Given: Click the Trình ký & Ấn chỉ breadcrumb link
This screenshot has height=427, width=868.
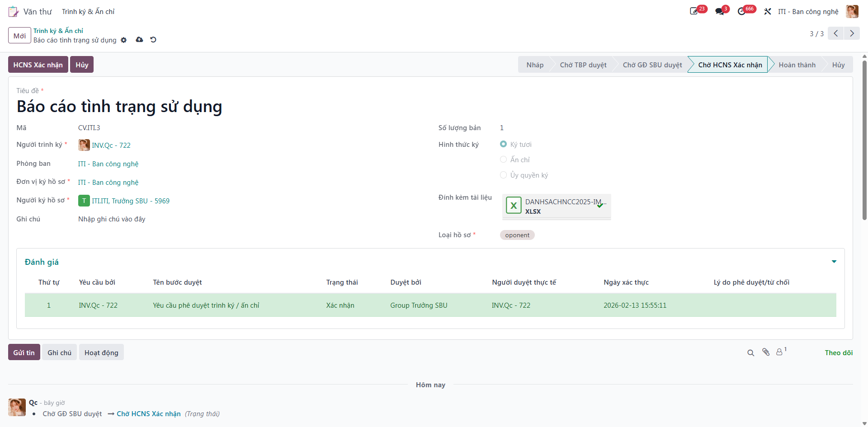Looking at the screenshot, I should tap(58, 31).
